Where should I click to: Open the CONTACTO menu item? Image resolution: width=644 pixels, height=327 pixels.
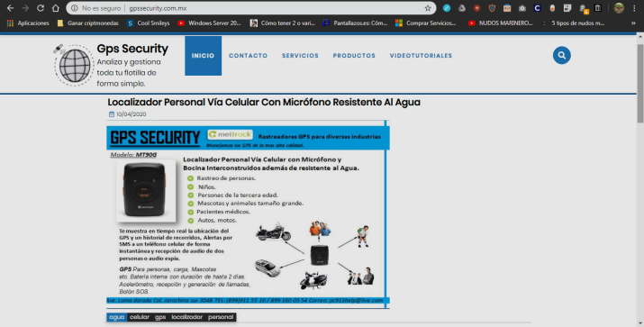click(x=248, y=56)
